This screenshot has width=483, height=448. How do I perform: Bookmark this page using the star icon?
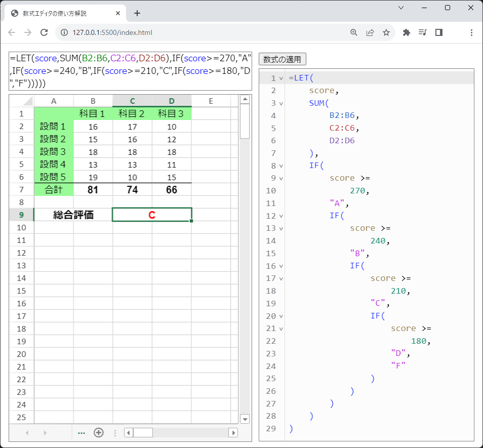pyautogui.click(x=387, y=31)
